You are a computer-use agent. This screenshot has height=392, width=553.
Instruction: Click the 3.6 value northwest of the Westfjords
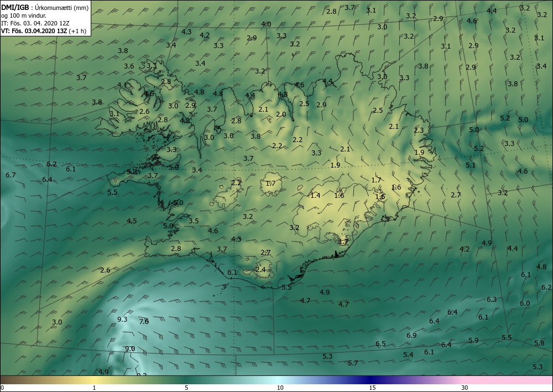pos(129,66)
